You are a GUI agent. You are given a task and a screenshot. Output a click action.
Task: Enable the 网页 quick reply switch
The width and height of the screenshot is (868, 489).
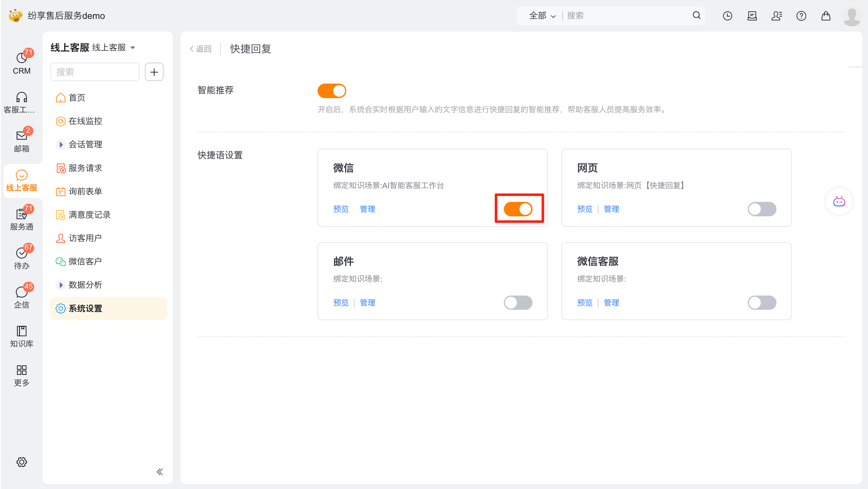point(762,209)
